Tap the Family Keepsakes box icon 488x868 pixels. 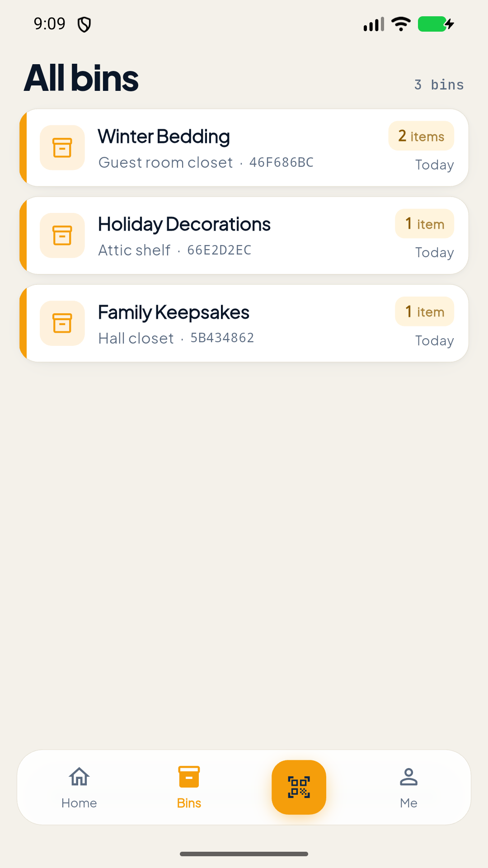click(x=62, y=323)
